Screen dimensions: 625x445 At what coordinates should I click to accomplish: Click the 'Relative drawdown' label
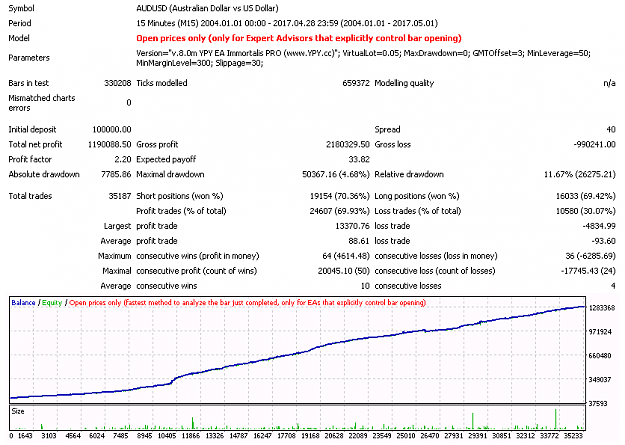pyautogui.click(x=409, y=174)
